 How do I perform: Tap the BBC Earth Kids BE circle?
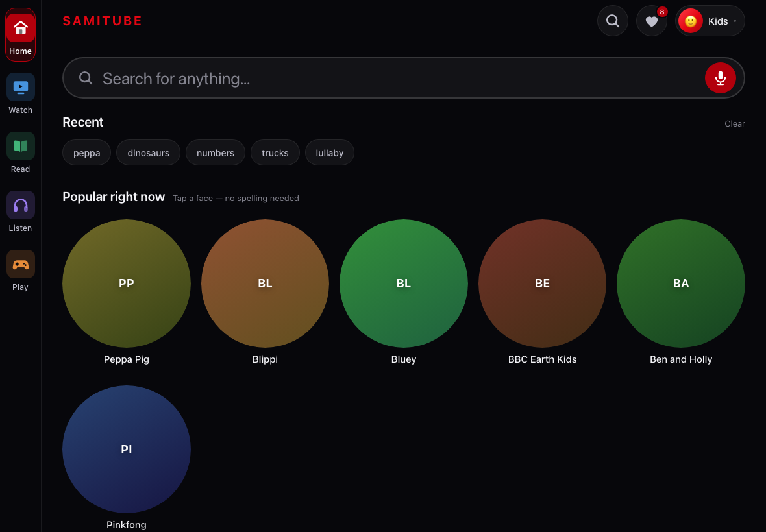tap(542, 283)
